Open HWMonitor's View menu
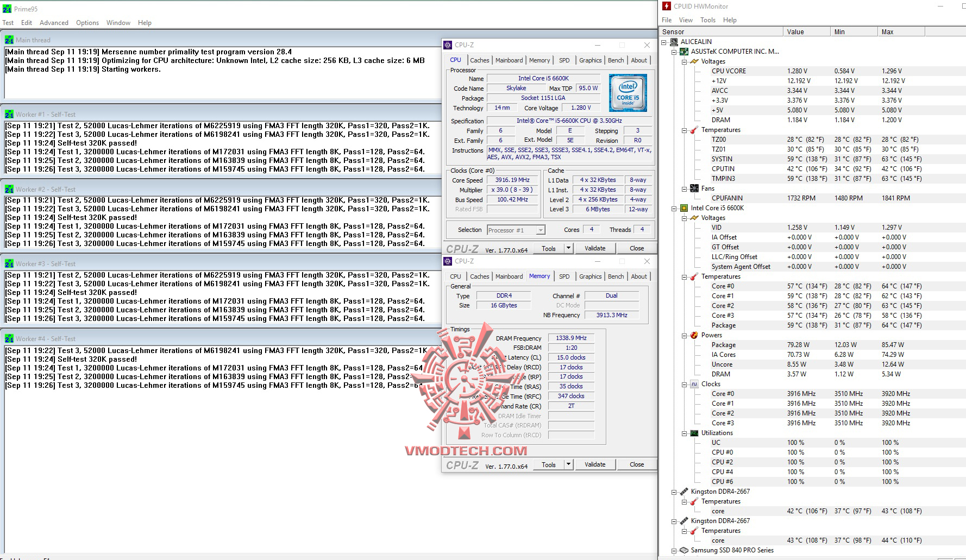Image resolution: width=966 pixels, height=560 pixels. (686, 20)
